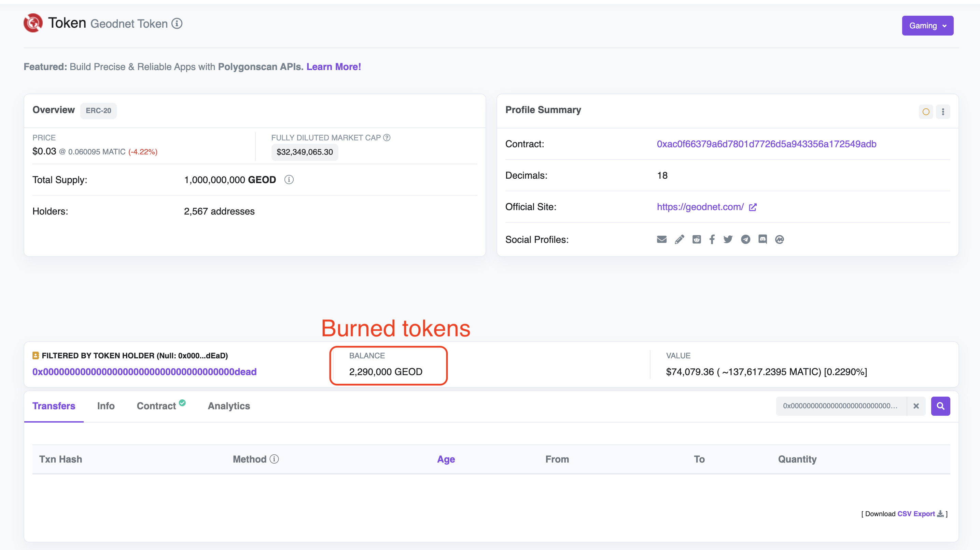The image size is (980, 550).
Task: Clear the address filter with X
Action: point(916,406)
